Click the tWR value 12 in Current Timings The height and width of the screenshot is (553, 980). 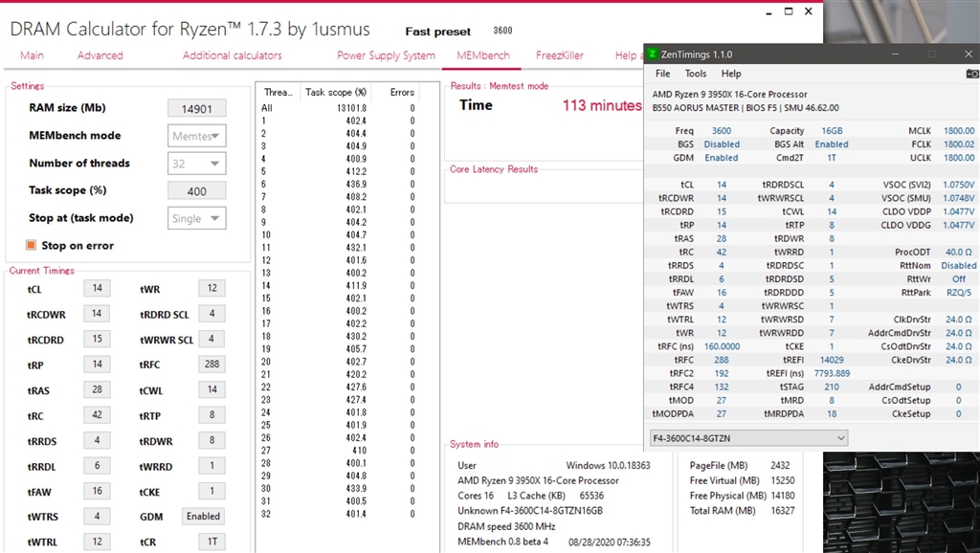coord(212,288)
